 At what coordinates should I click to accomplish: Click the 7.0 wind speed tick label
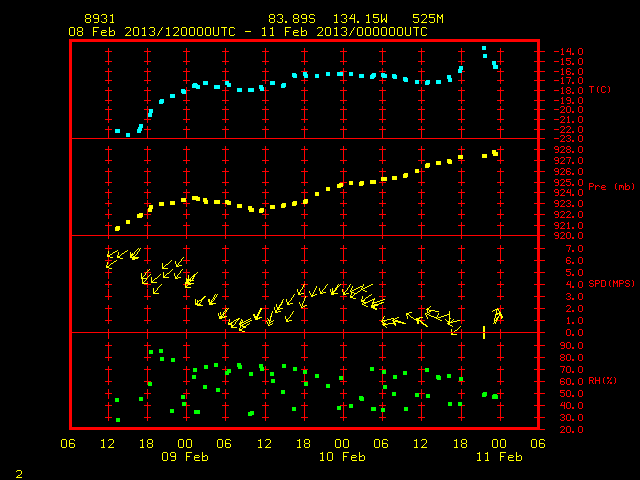click(x=574, y=249)
